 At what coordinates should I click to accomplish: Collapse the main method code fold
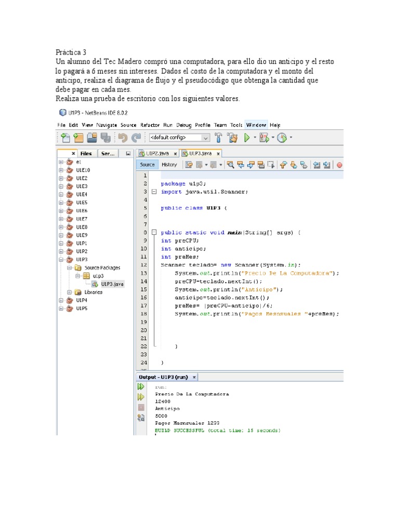pos(154,233)
